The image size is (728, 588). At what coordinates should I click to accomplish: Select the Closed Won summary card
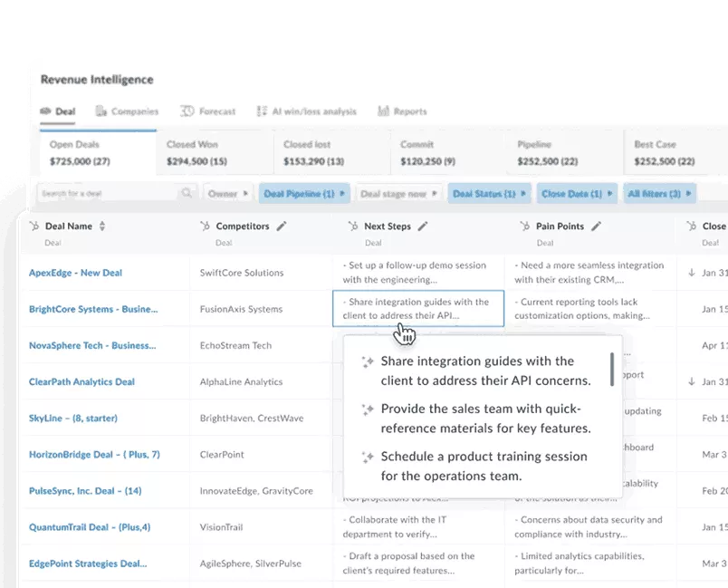coord(215,153)
